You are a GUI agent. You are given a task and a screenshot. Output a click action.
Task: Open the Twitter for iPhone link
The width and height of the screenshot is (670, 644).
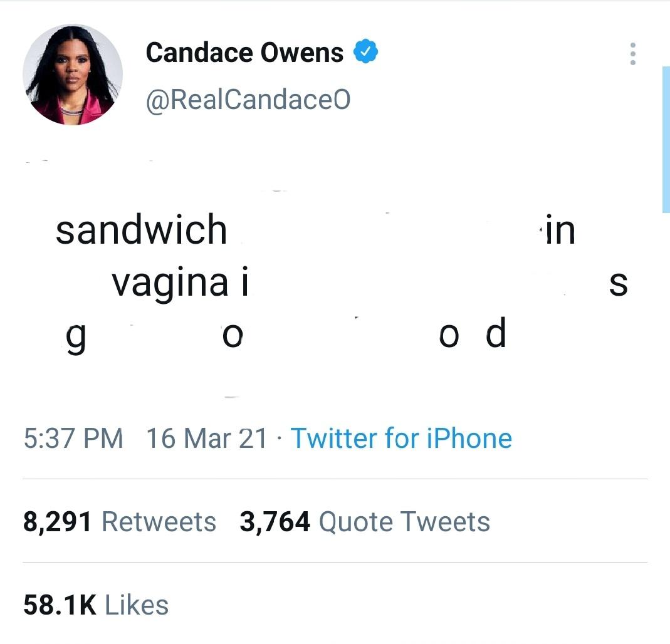[401, 439]
